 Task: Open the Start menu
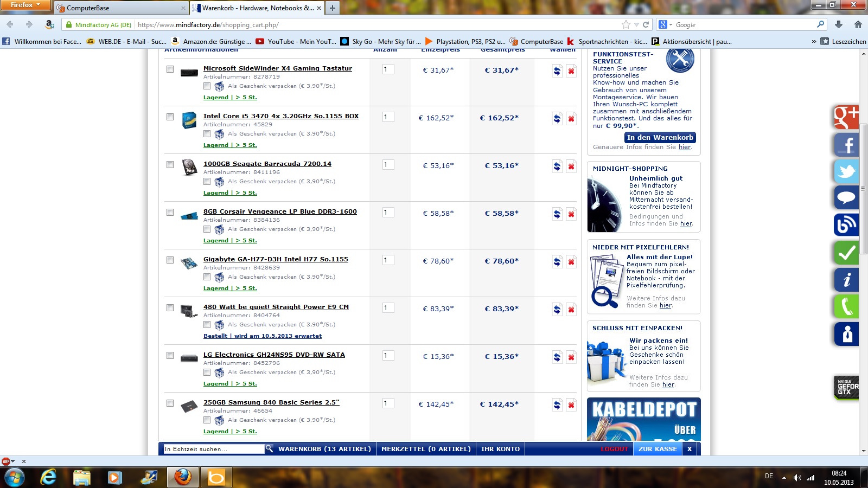14,477
